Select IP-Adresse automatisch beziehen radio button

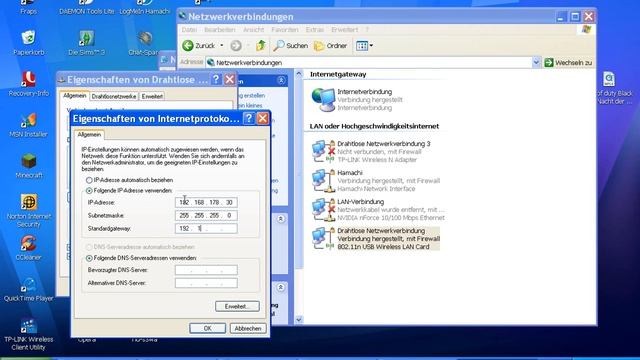pos(89,180)
